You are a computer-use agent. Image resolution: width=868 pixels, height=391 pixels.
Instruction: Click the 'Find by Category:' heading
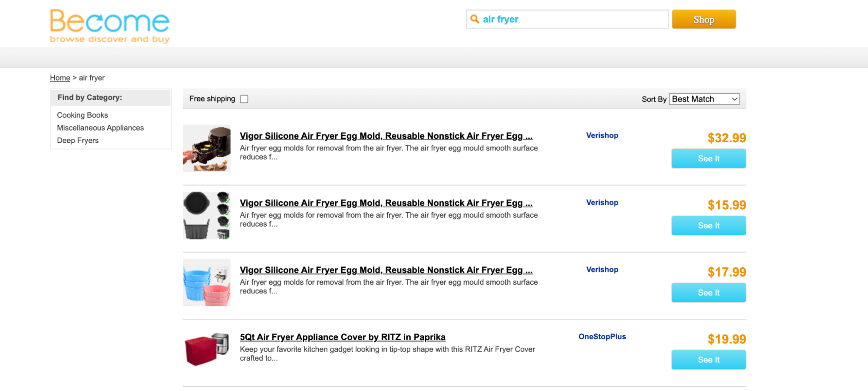pyautogui.click(x=90, y=98)
